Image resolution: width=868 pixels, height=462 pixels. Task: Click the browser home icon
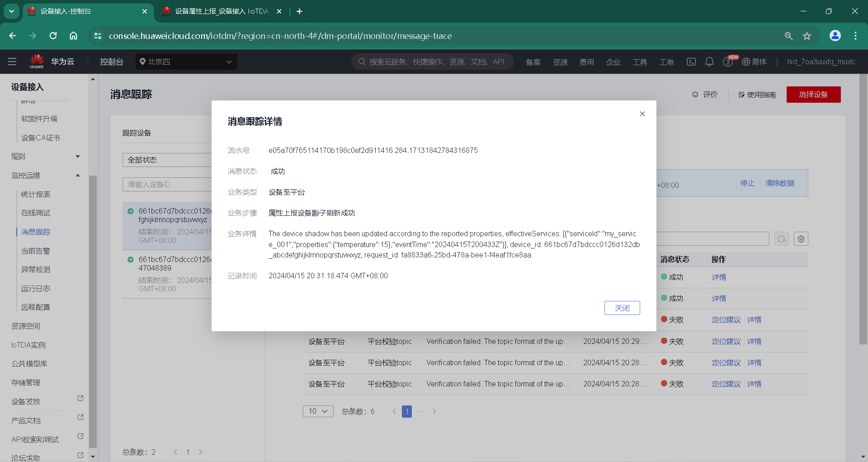click(73, 36)
